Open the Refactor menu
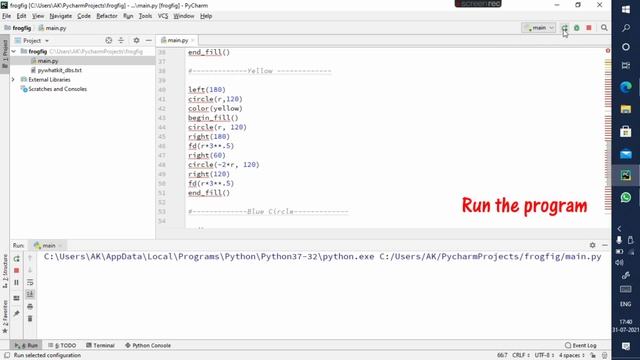The height and width of the screenshot is (360, 640). pos(107,16)
